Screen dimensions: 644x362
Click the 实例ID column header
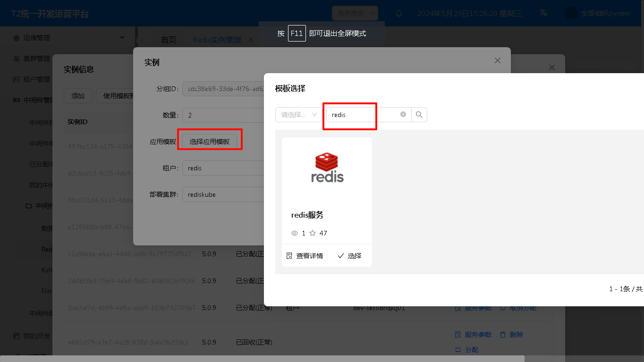[77, 122]
